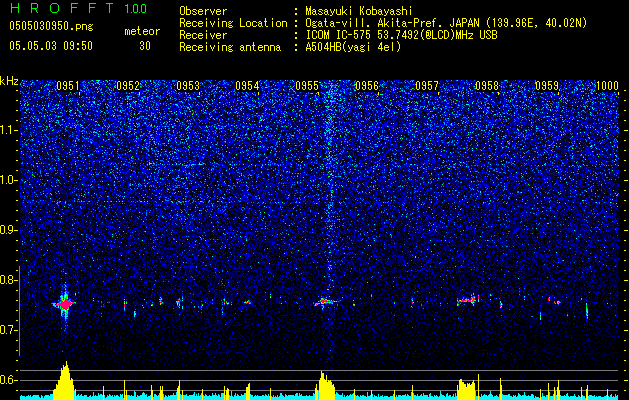Click the 0955 time marker

(x=307, y=86)
